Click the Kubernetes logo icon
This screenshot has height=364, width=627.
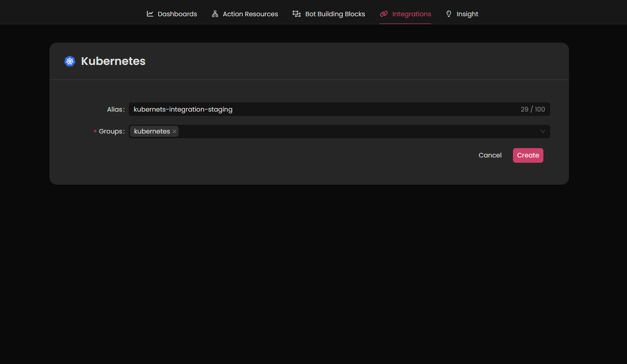point(70,61)
